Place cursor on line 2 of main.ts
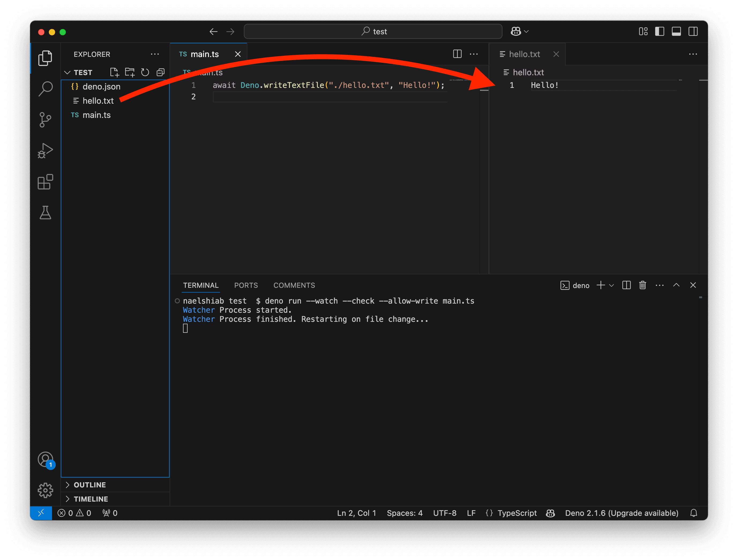 (x=330, y=97)
